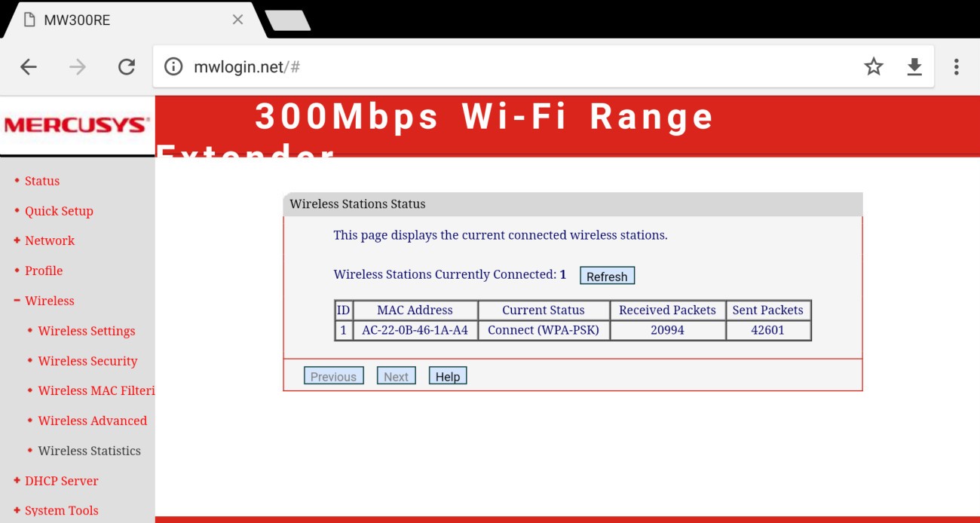The width and height of the screenshot is (980, 523).
Task: Select Wireless Advanced in sidebar
Action: (92, 421)
